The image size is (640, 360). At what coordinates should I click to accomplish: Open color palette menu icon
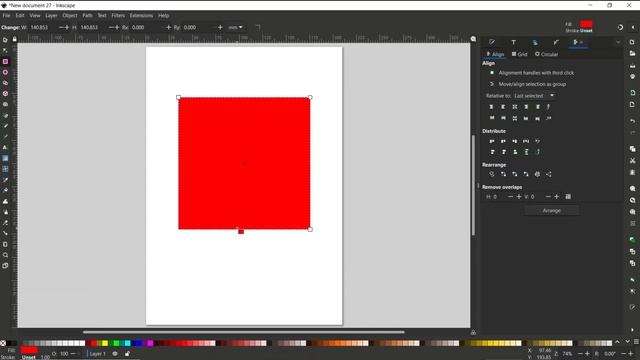point(636,342)
